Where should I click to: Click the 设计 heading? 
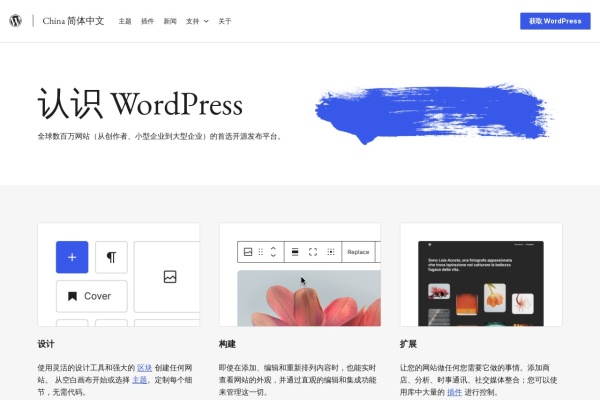pos(46,344)
